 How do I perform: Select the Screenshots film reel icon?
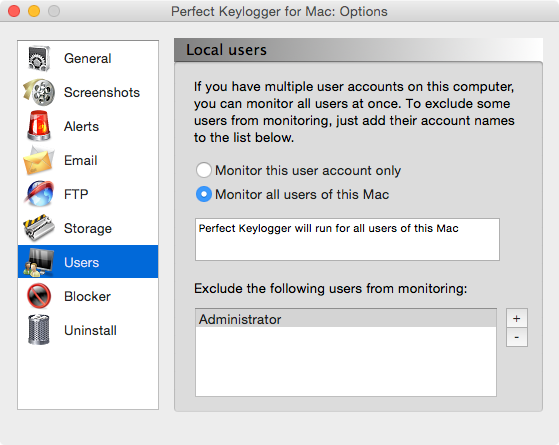(39, 92)
